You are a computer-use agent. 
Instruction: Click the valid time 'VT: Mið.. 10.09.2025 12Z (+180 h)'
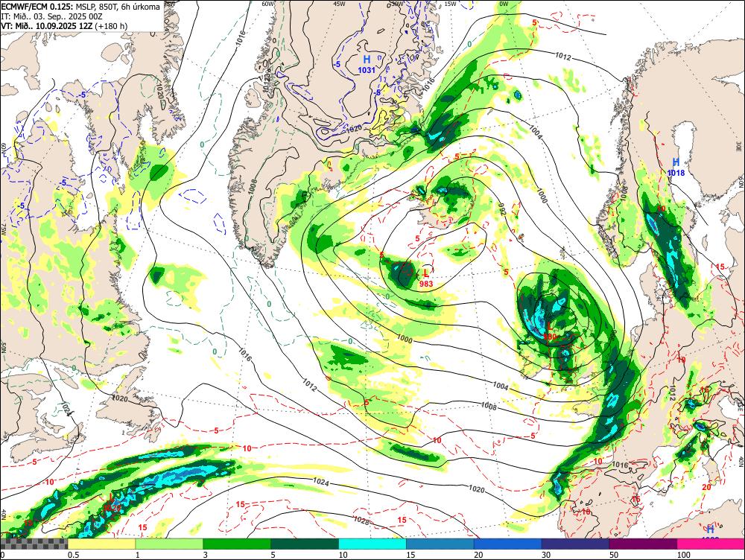pyautogui.click(x=64, y=25)
